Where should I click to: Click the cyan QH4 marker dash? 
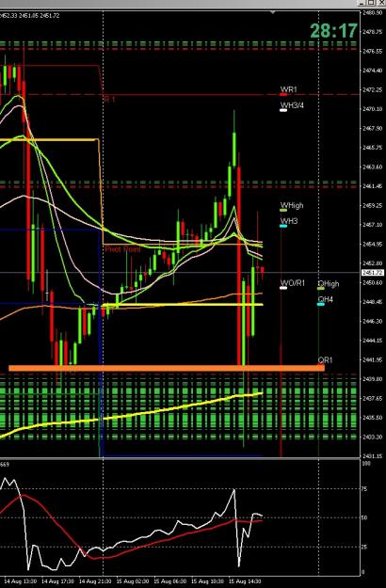click(x=321, y=304)
